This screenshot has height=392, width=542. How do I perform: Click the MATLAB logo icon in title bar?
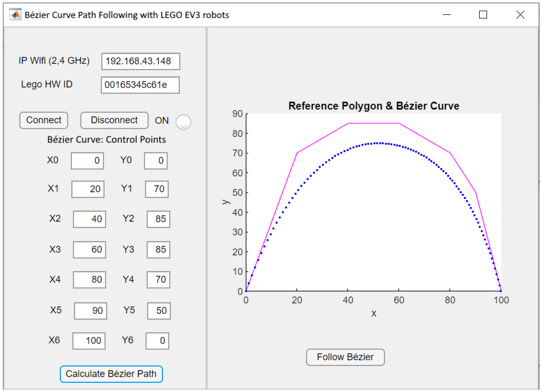(x=15, y=15)
